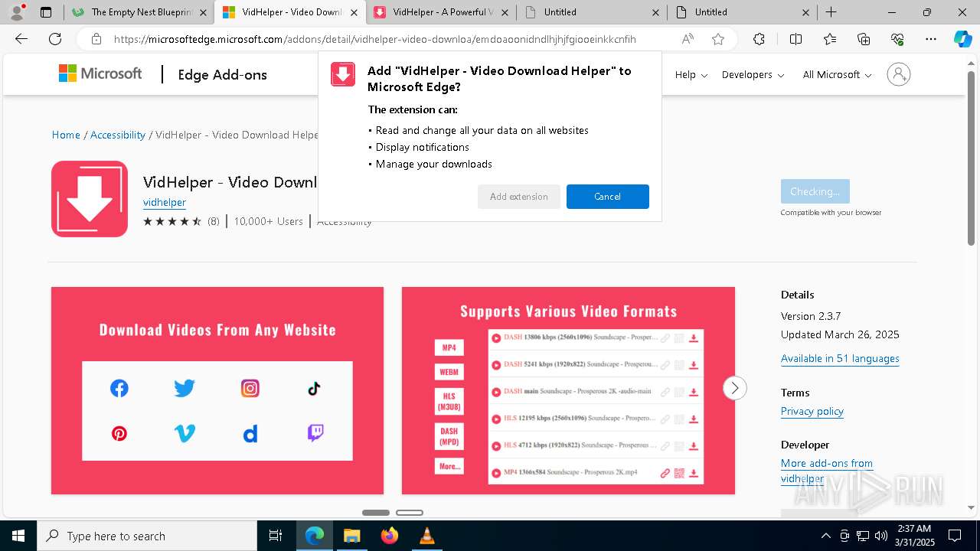Click Cancel in the add extension dialog

(x=608, y=197)
